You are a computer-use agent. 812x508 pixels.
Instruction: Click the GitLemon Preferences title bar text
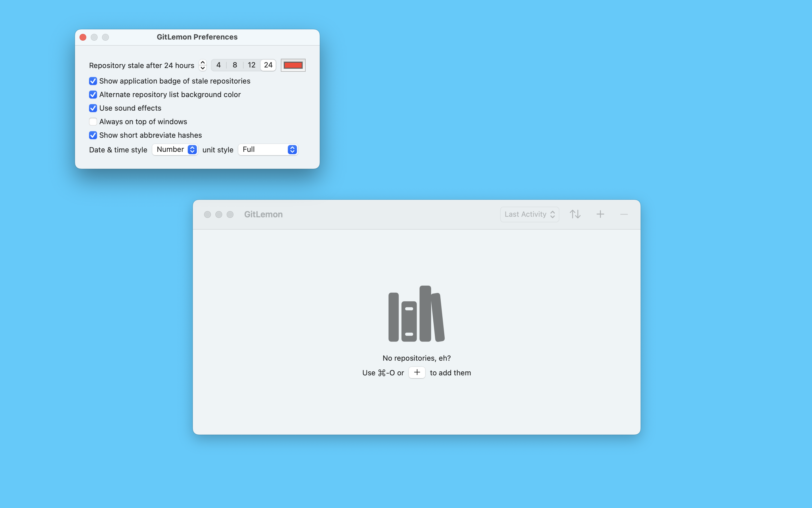(x=197, y=37)
